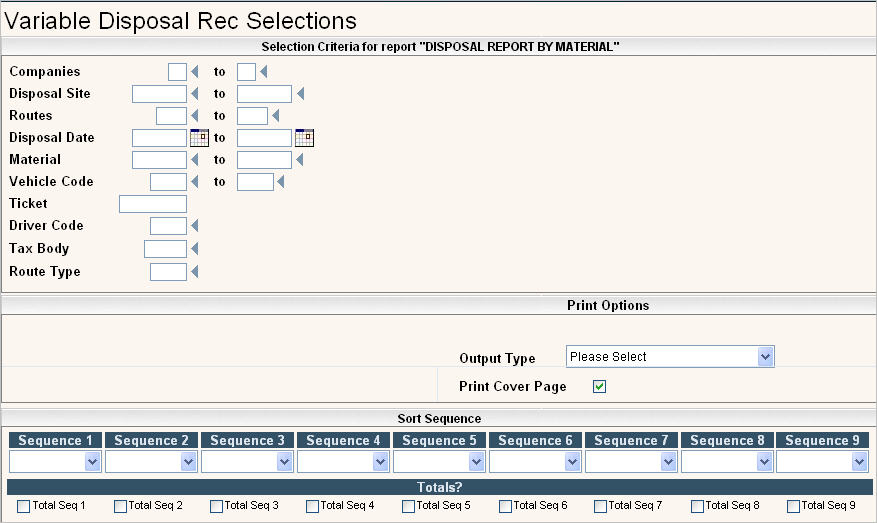
Task: Open lookup arrow for Tax Body field
Action: [x=195, y=248]
